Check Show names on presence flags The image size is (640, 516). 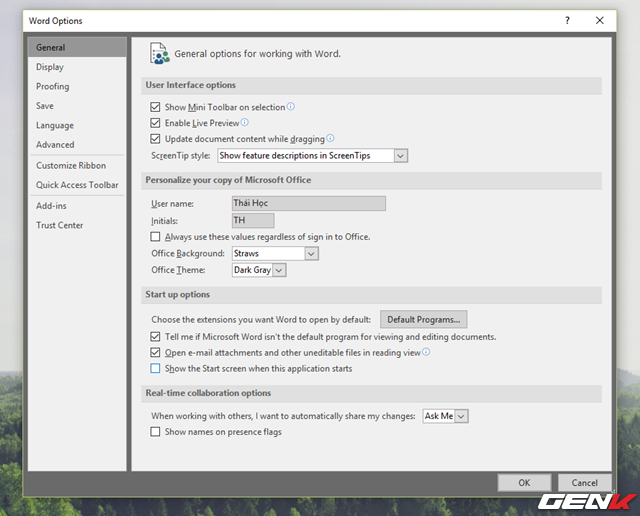(155, 432)
